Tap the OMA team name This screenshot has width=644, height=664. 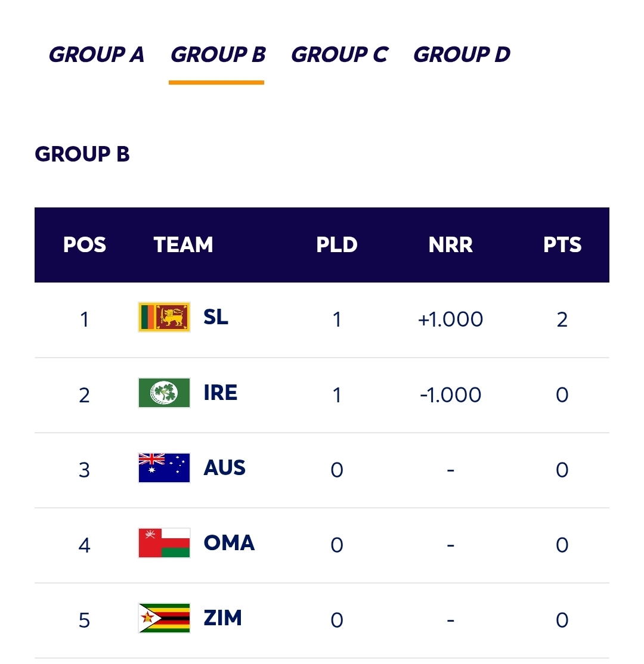pos(229,543)
